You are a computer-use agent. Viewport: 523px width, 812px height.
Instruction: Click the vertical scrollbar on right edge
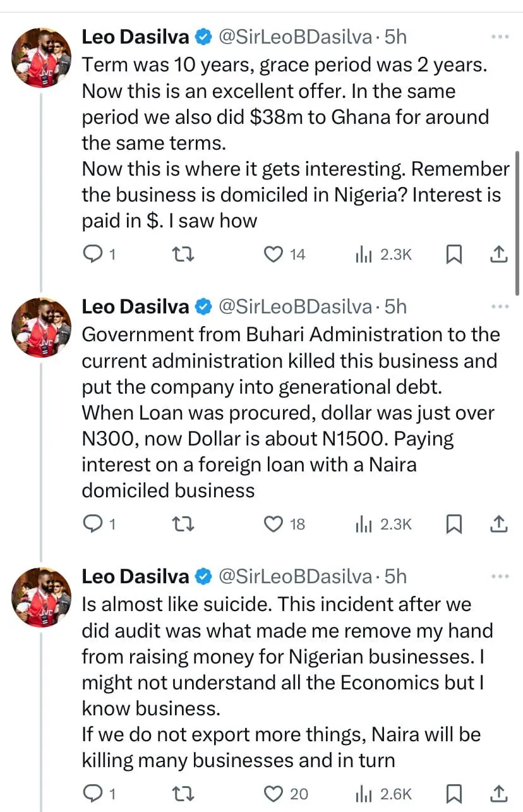[518, 215]
